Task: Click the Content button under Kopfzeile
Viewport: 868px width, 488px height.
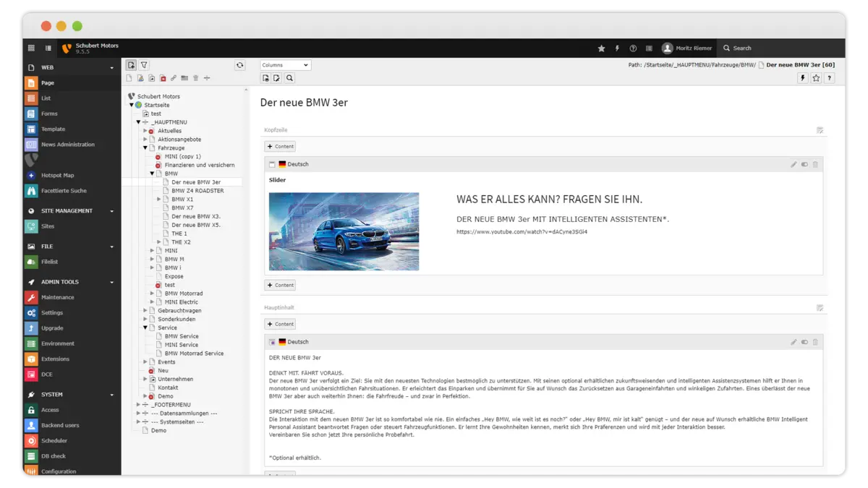Action: (280, 146)
